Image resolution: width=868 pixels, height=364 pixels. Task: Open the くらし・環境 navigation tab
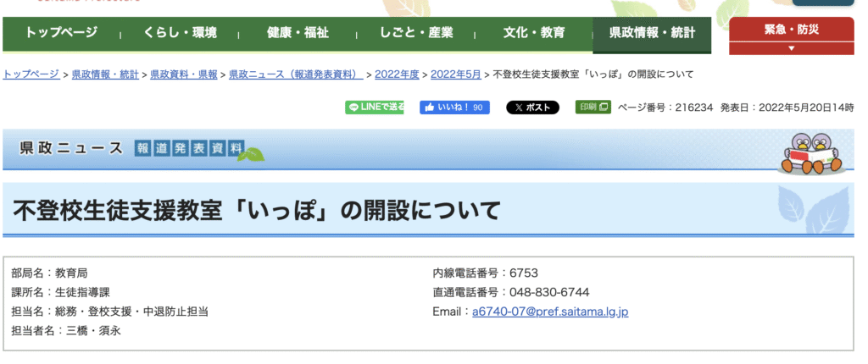tap(180, 33)
